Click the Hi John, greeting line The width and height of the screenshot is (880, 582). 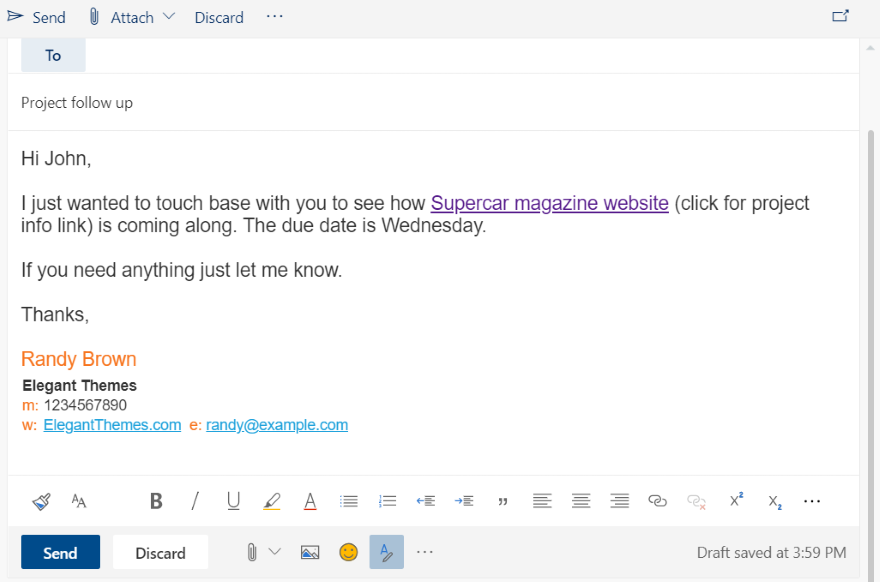click(56, 159)
